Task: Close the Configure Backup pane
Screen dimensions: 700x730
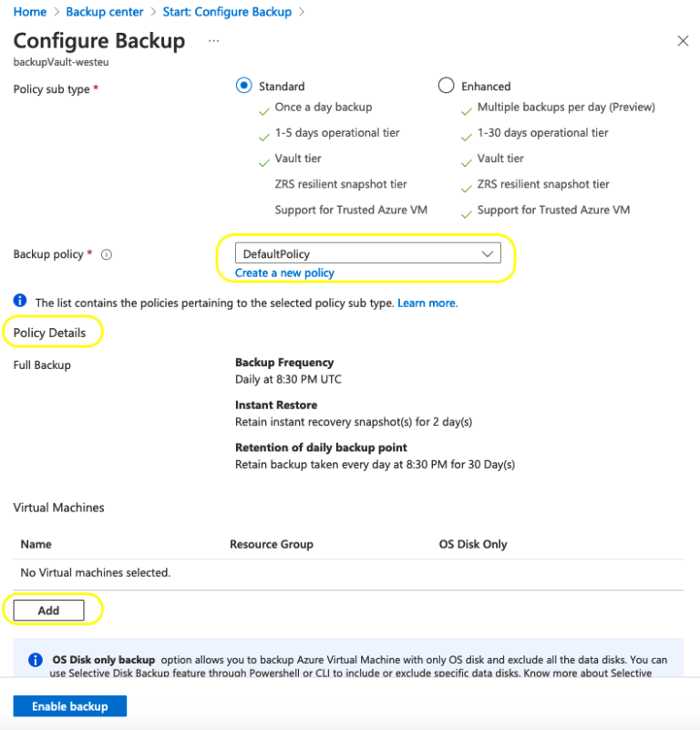Action: coord(683,41)
